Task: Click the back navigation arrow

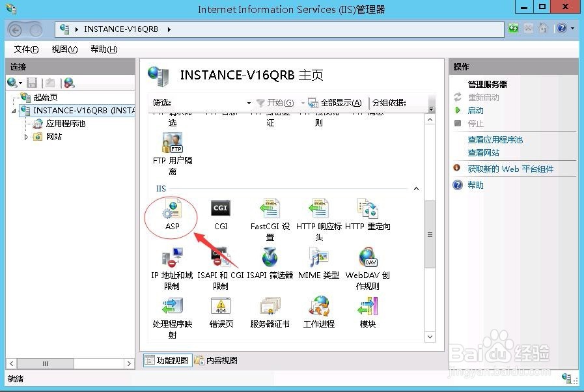Action: (x=15, y=30)
